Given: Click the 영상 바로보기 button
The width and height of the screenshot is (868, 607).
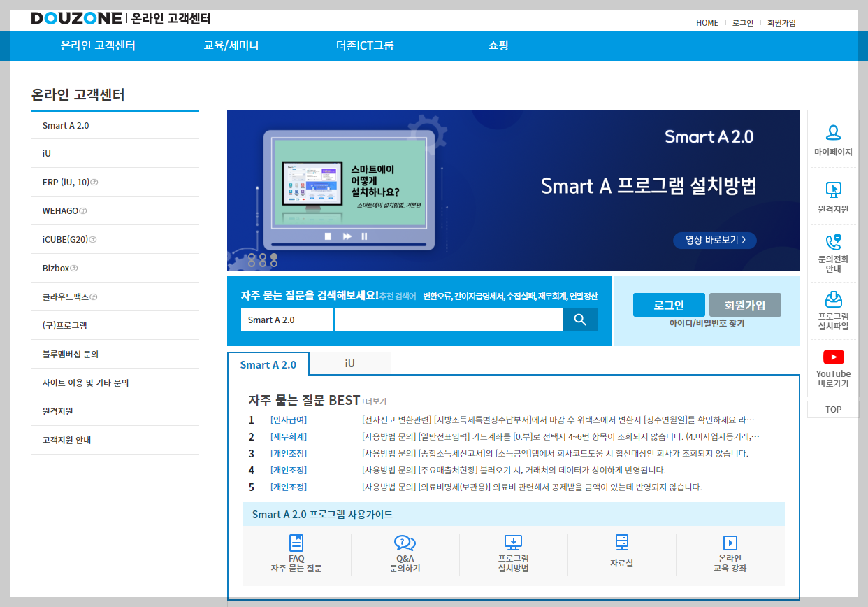Looking at the screenshot, I should [x=715, y=240].
